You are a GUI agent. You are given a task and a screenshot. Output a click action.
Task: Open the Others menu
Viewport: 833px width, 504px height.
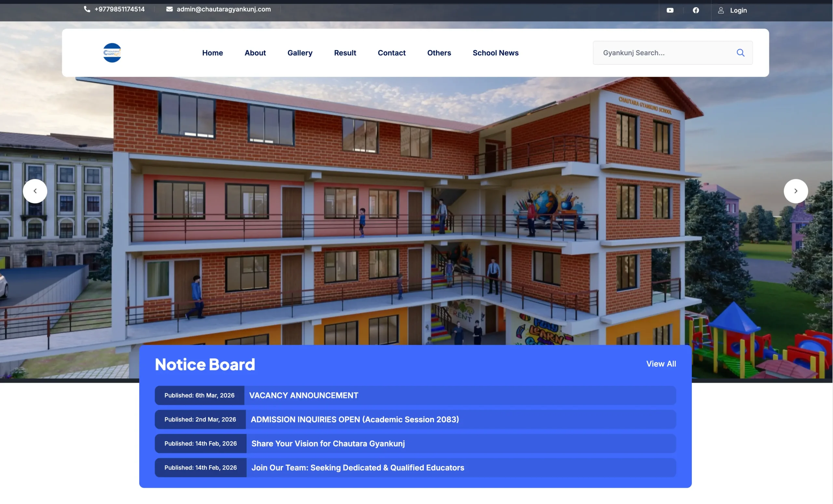439,53
